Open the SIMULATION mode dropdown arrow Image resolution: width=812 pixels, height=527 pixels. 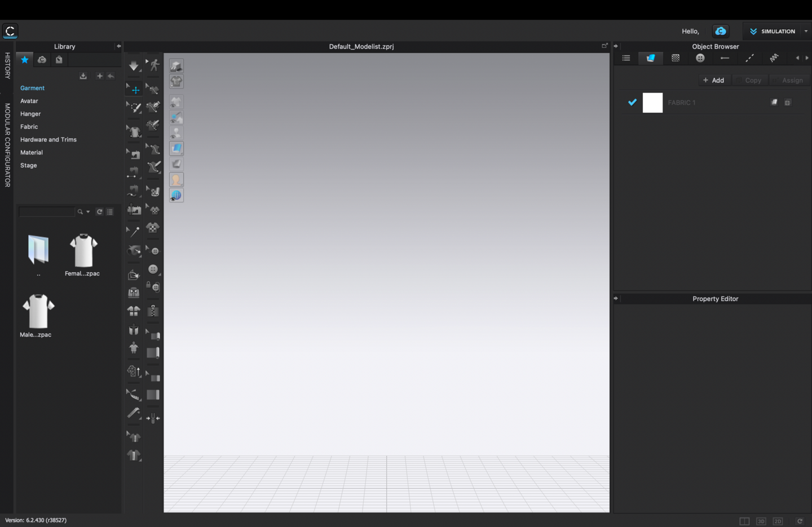(806, 32)
